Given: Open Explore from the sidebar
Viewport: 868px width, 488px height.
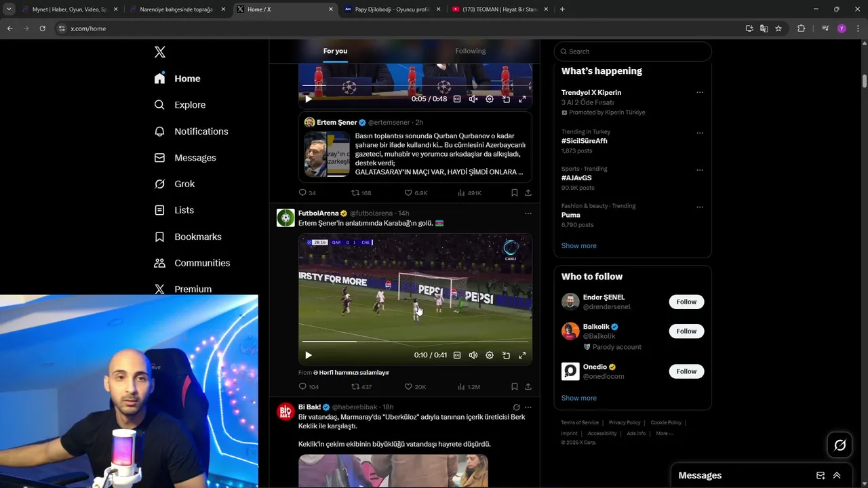Looking at the screenshot, I should [x=180, y=105].
